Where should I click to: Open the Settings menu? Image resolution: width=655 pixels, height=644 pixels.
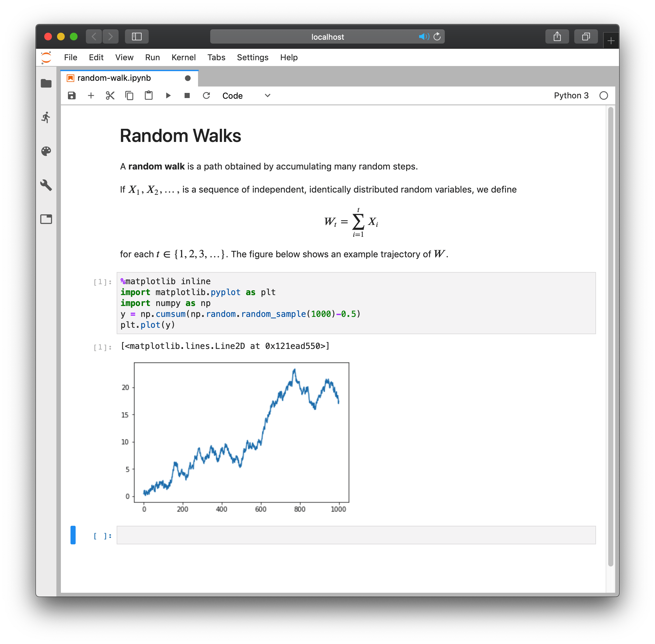point(253,57)
